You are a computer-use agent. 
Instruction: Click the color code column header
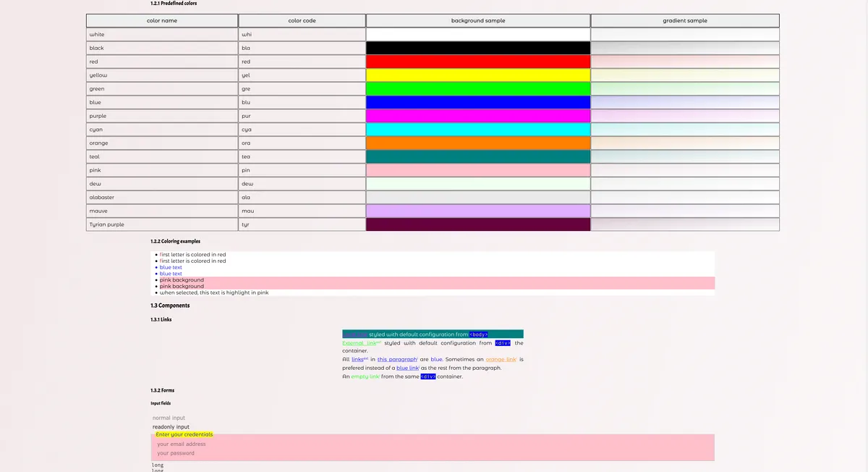click(302, 20)
